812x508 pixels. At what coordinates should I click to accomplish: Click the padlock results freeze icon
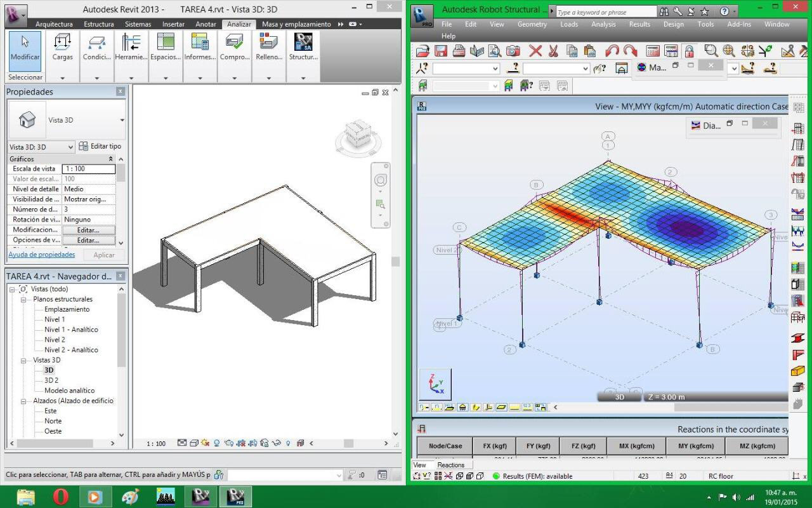point(689,51)
